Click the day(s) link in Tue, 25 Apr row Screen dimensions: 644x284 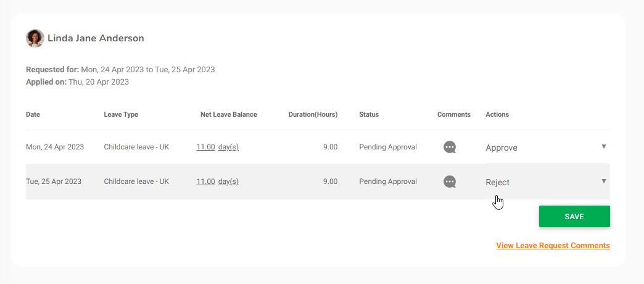[x=228, y=182]
